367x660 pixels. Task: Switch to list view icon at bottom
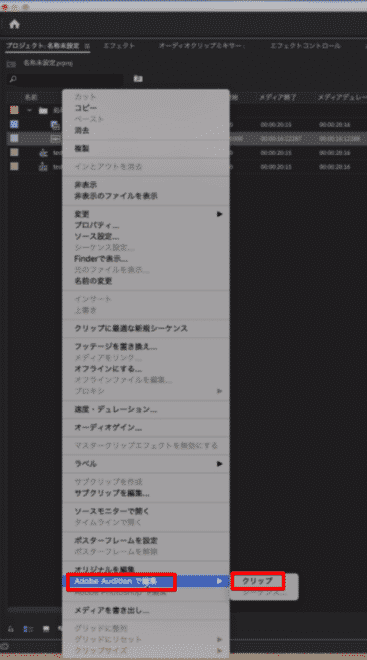[x=26, y=629]
